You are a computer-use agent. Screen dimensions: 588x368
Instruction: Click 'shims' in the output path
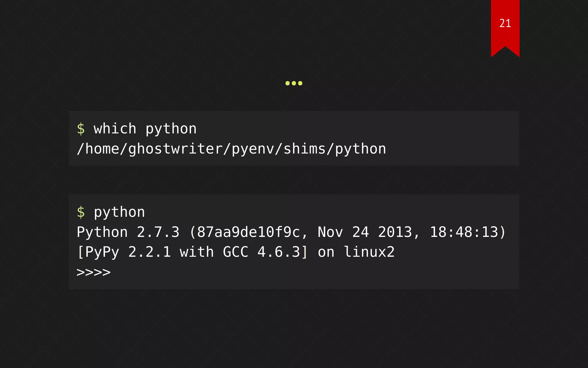305,149
